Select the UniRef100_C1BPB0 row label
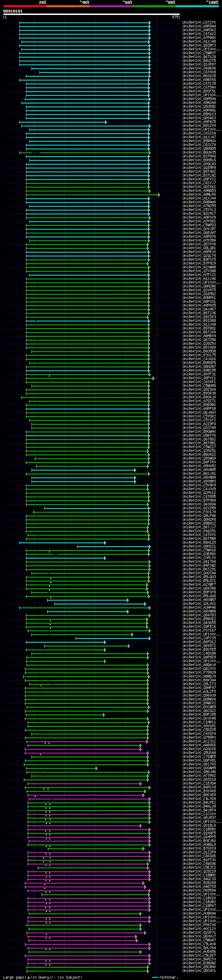Screen dimensions: 222x980 tap(199, 829)
